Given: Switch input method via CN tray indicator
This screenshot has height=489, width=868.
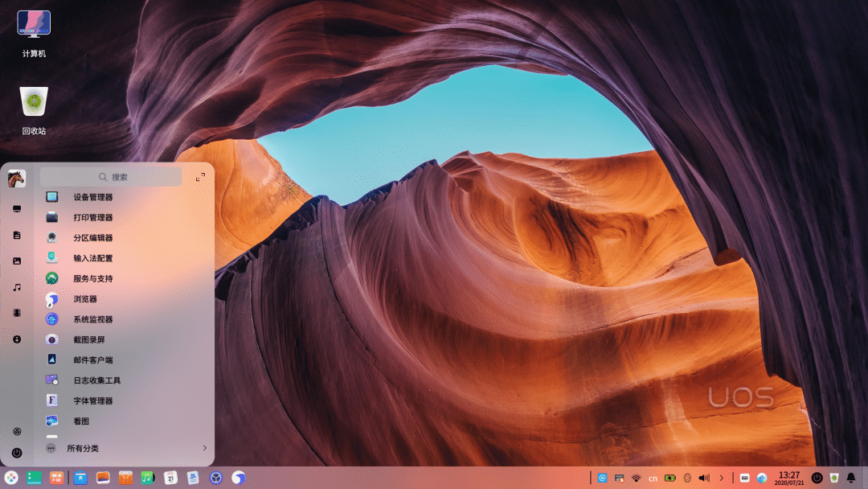Looking at the screenshot, I should [x=653, y=478].
